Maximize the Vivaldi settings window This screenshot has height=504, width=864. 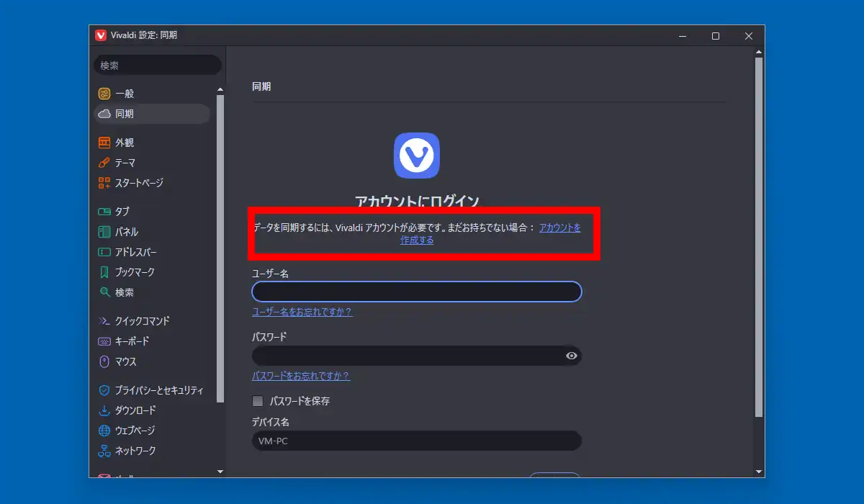[x=715, y=35]
